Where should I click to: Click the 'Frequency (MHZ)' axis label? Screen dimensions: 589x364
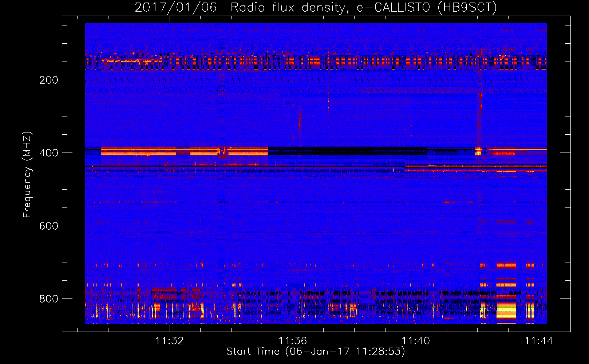point(27,174)
